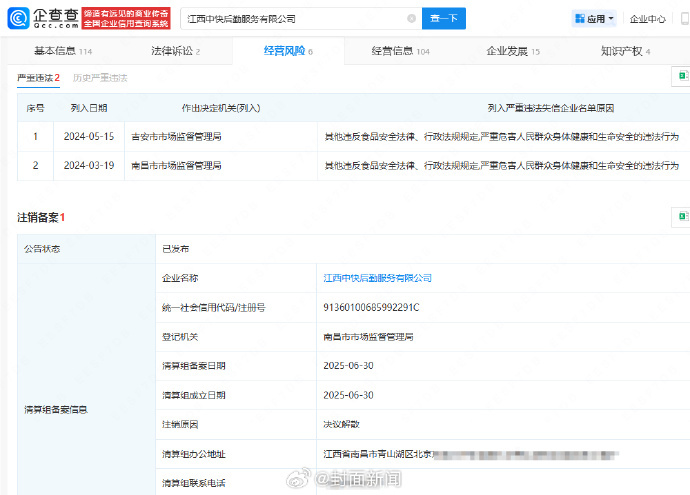
Task: Select the 经营风险 tab
Action: (x=288, y=51)
